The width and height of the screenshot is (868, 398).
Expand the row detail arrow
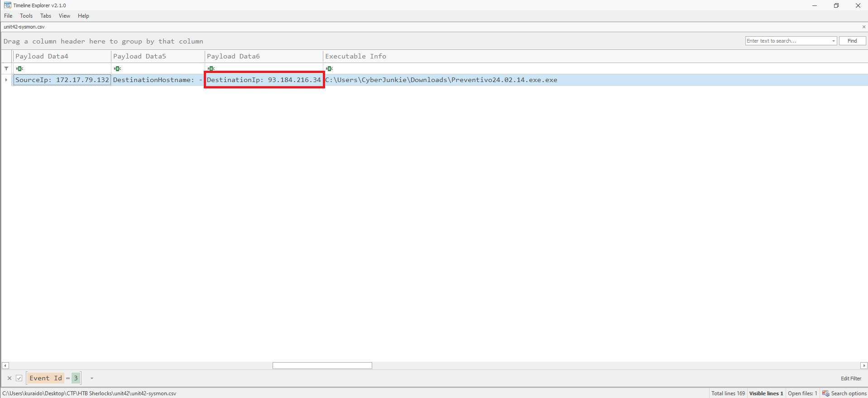tap(6, 80)
